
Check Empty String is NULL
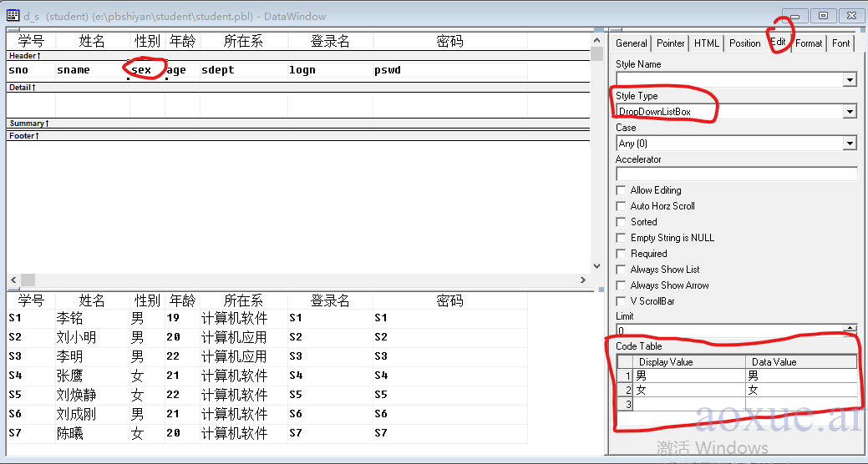[x=621, y=238]
